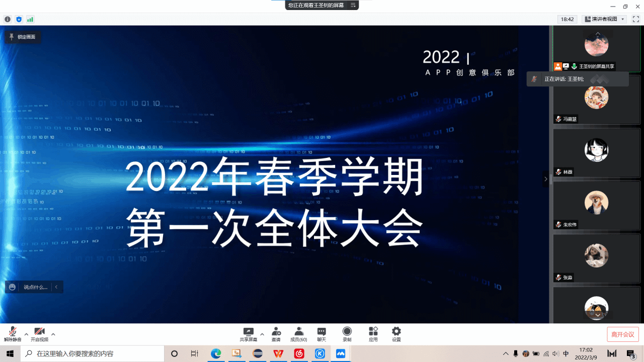The height and width of the screenshot is (362, 644).
Task: Collapse the participant video sidebar via its chevron
Action: (x=546, y=178)
